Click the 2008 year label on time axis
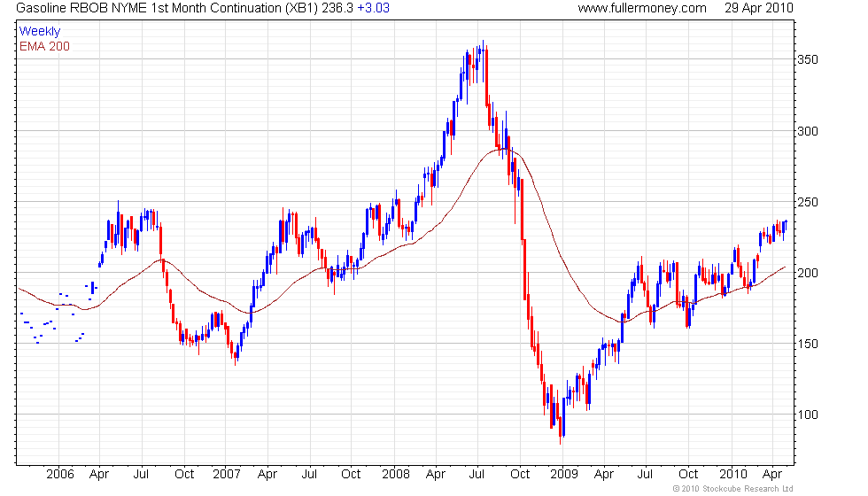This screenshot has height=496, width=868. 396,475
